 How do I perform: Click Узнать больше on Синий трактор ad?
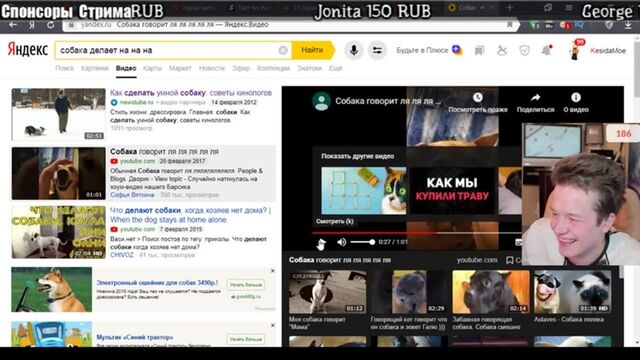[246, 339]
